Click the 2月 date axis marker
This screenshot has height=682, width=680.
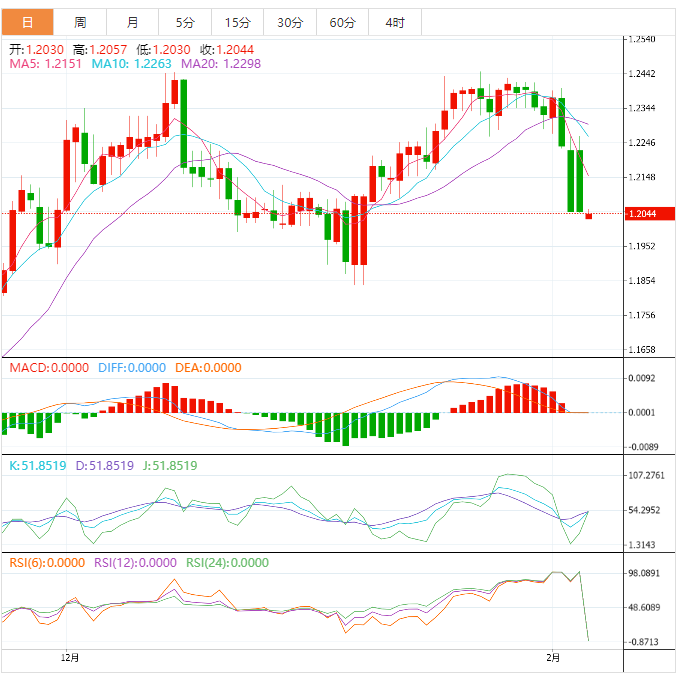pos(553,657)
